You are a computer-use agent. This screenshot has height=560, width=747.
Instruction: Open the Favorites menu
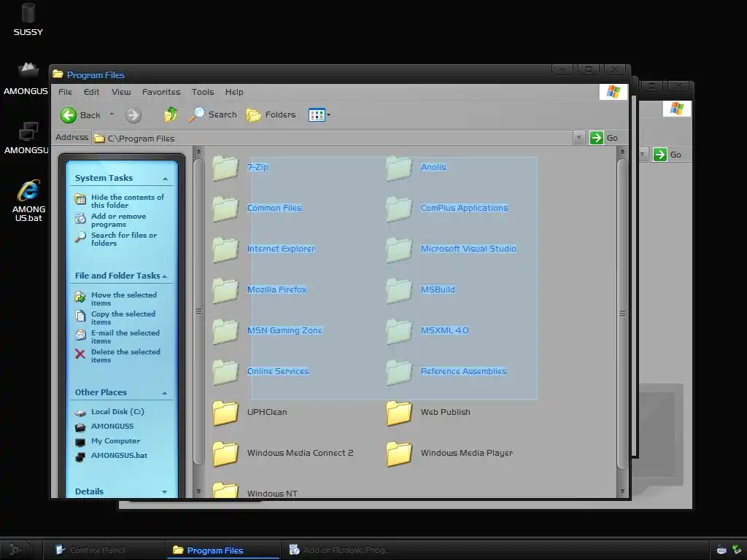tap(161, 92)
